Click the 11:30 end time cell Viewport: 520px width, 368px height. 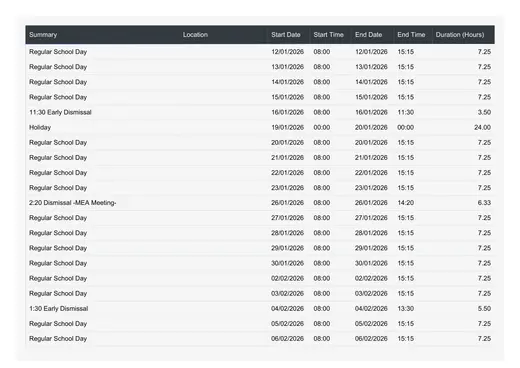[x=406, y=112]
